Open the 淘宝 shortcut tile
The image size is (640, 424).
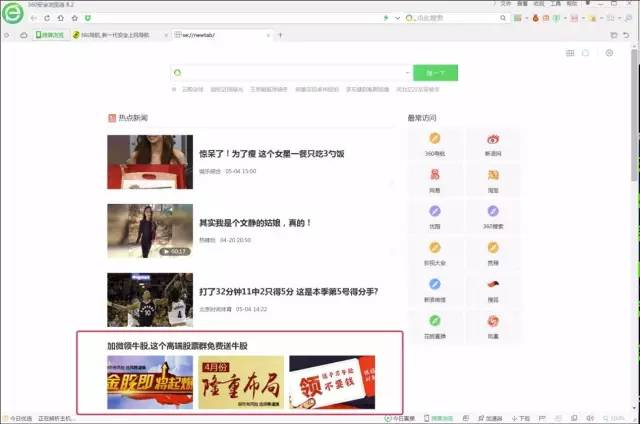(492, 180)
